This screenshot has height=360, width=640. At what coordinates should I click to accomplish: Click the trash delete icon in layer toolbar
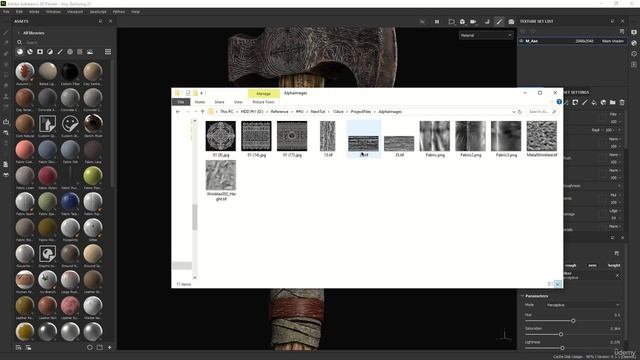coord(622,102)
